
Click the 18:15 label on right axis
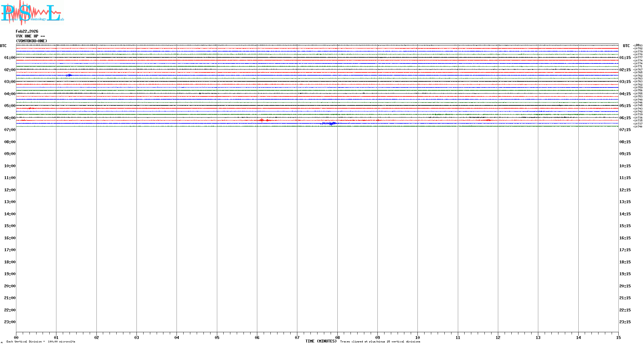click(625, 262)
